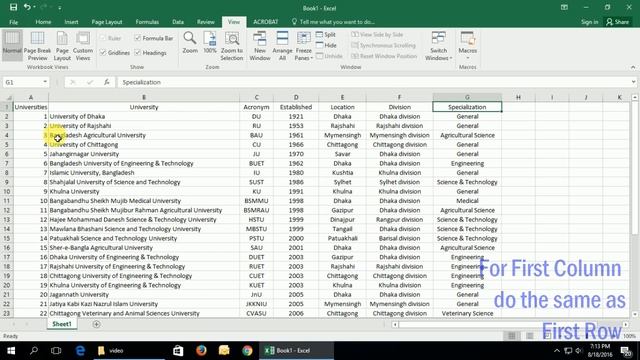
Task: Open Firefox from the taskbar
Action: 201,351
